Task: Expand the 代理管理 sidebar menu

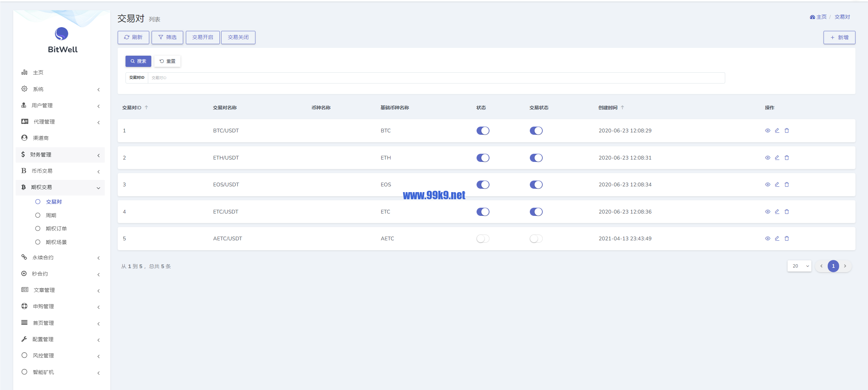Action: click(x=60, y=122)
